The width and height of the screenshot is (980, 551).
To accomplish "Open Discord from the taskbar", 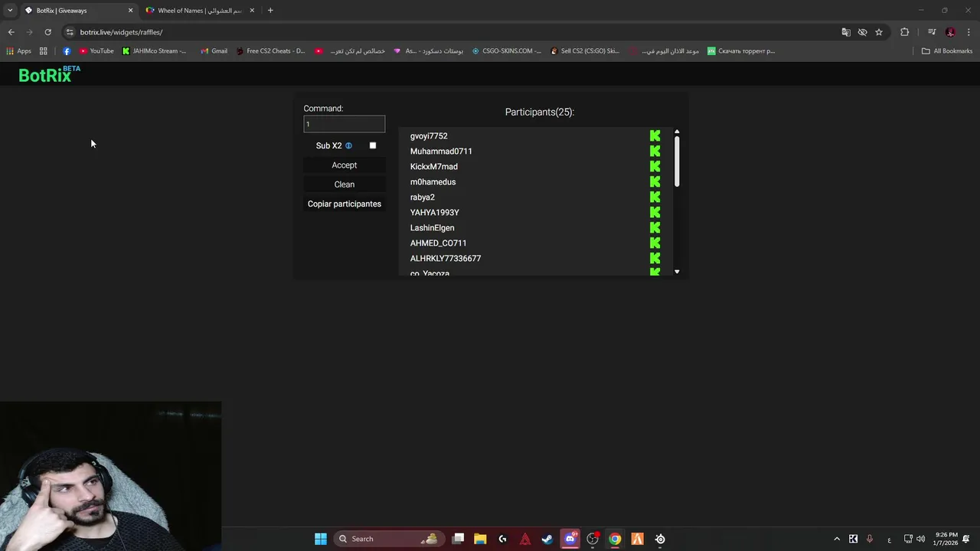I will pyautogui.click(x=570, y=539).
